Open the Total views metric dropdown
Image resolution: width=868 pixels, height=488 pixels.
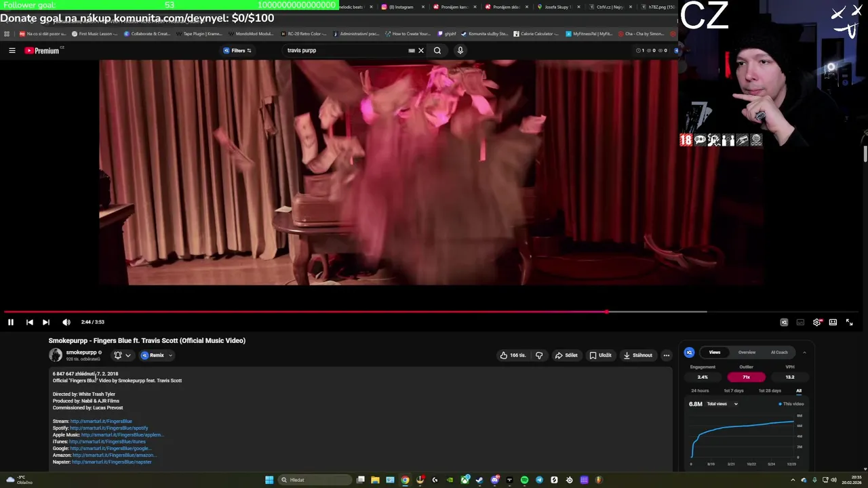[723, 404]
